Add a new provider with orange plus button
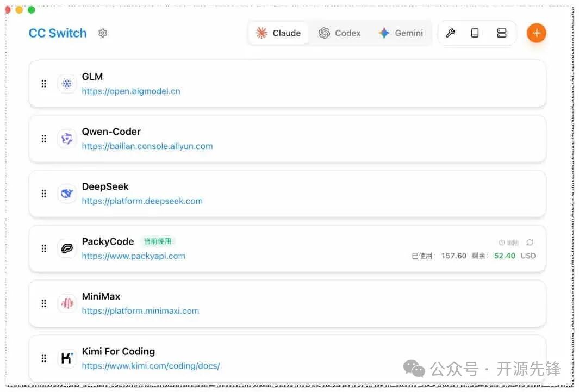This screenshot has height=392, width=579. 536,33
